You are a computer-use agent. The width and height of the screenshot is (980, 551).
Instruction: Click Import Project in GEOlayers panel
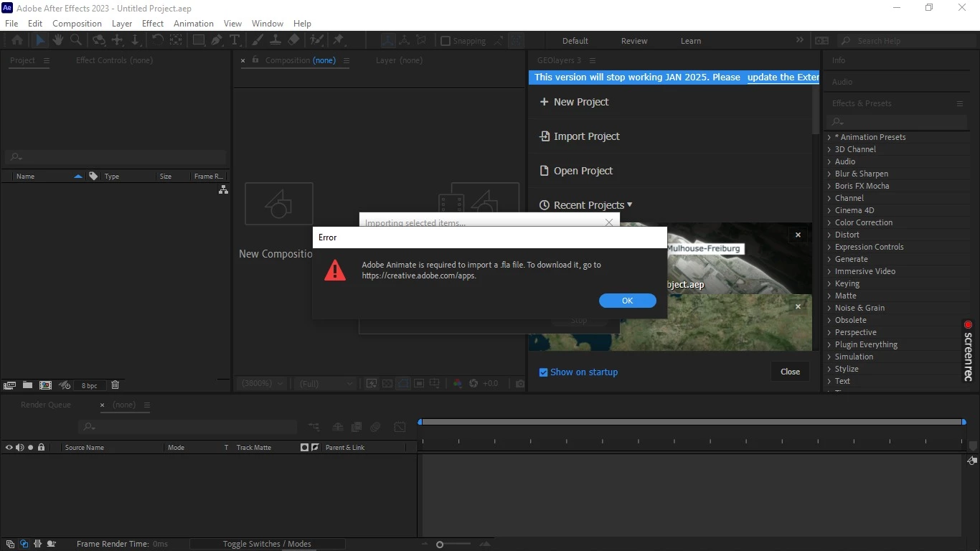pyautogui.click(x=580, y=136)
